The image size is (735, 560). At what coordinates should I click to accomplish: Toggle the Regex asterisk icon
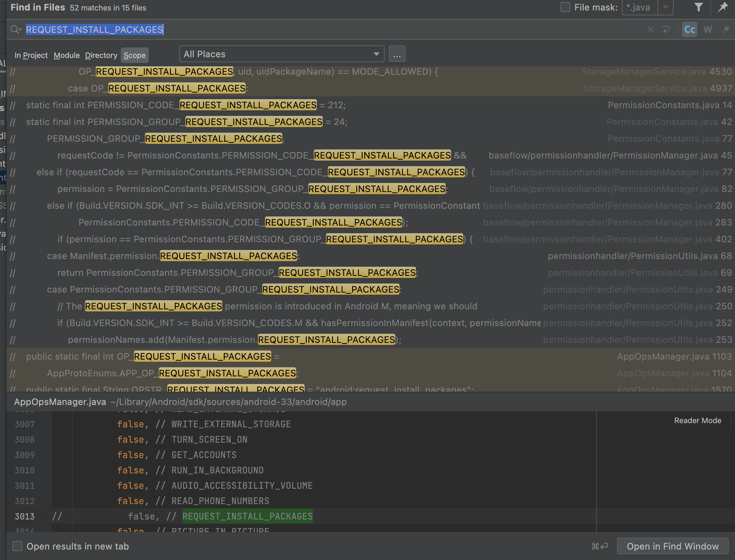click(x=726, y=30)
